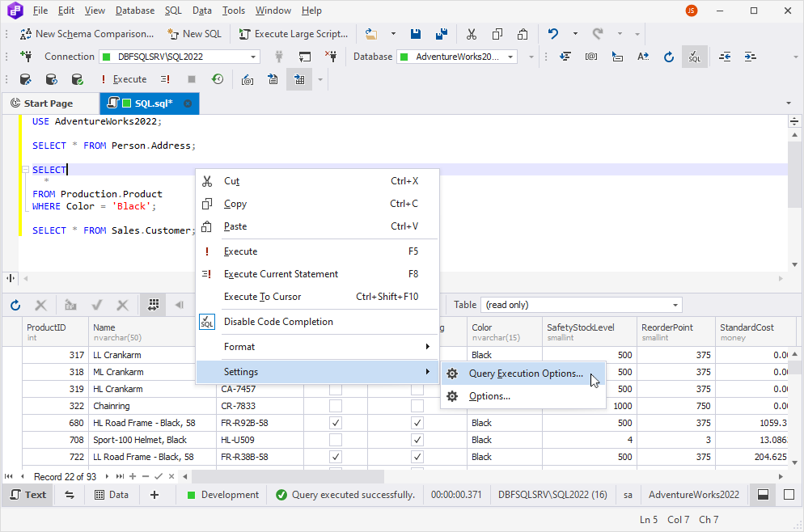Expand the Undo history dropdown arrow
Screen dimensions: 804x532
tap(575, 34)
